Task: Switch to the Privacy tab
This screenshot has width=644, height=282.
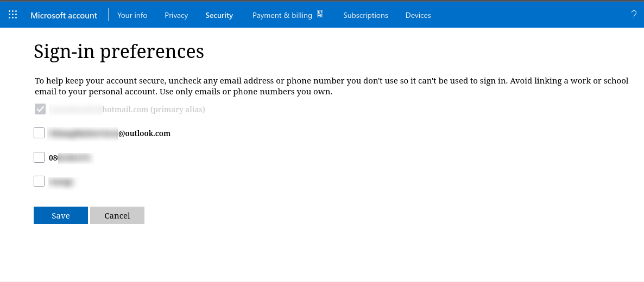Action: click(x=176, y=15)
